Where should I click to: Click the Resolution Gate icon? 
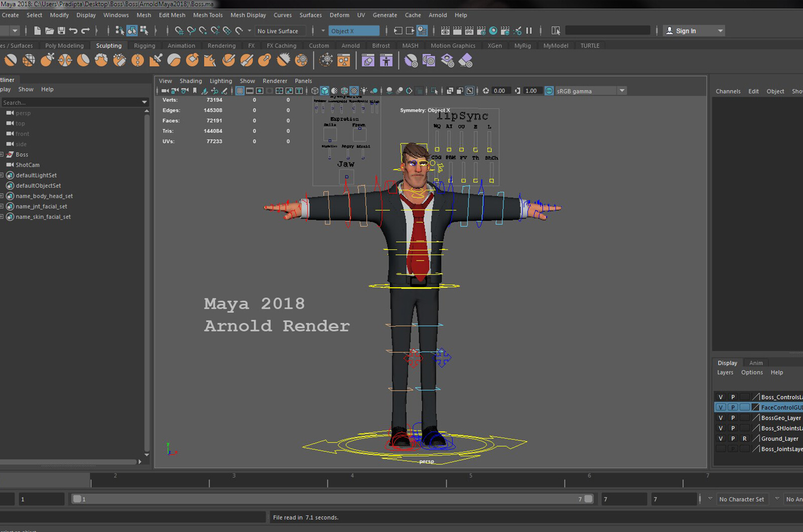(259, 91)
